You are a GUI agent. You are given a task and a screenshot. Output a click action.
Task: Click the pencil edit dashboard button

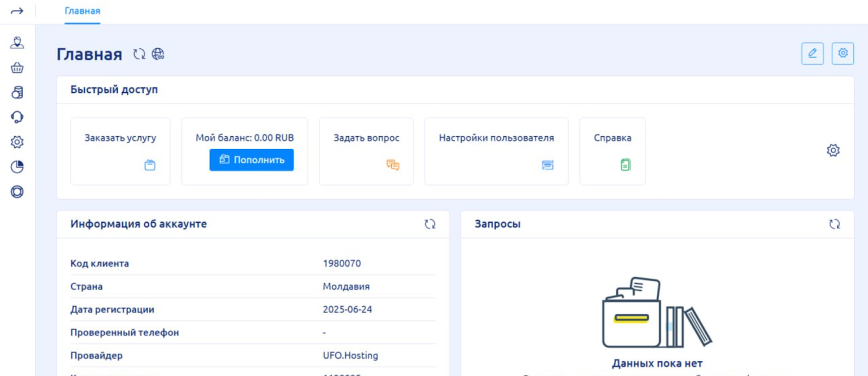812,53
